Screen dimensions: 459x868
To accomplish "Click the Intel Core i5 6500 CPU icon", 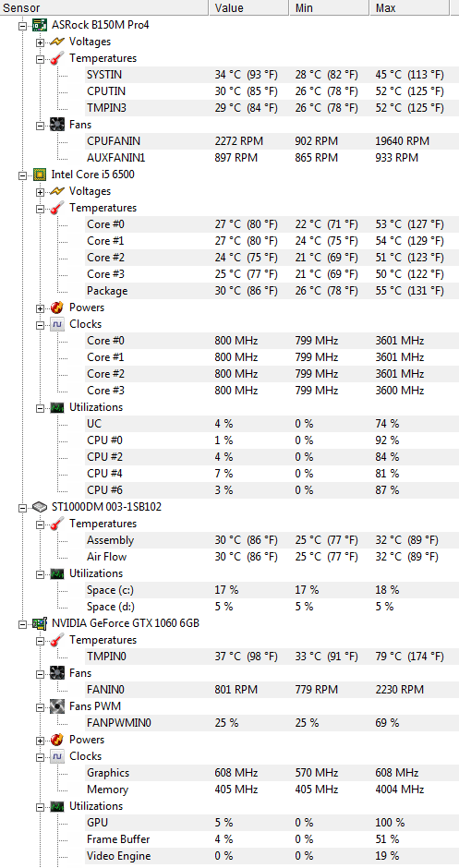I will (39, 175).
